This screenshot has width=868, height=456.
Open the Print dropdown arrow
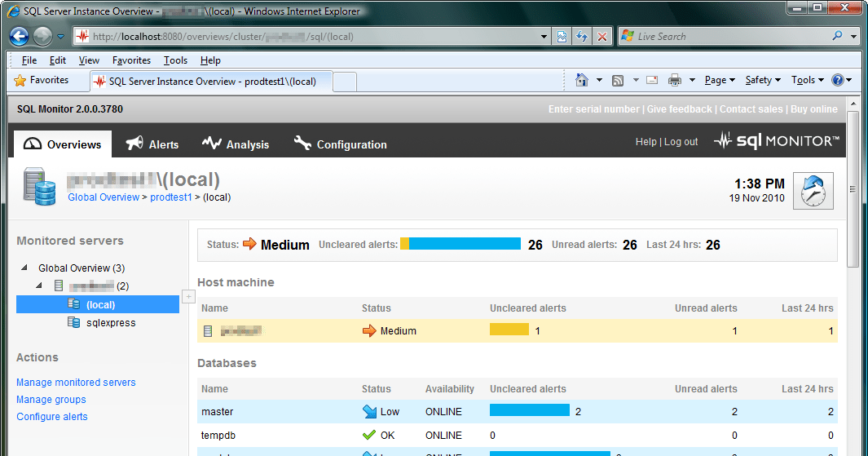[692, 80]
